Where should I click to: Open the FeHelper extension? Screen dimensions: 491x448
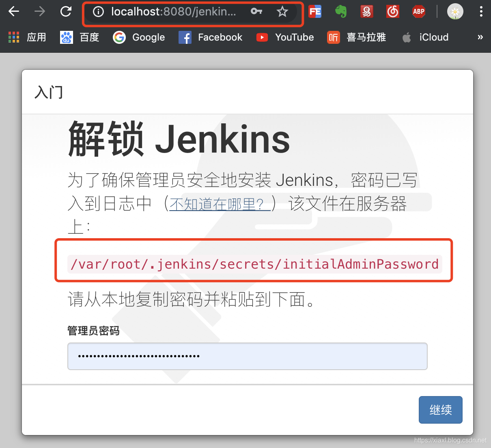pos(315,11)
